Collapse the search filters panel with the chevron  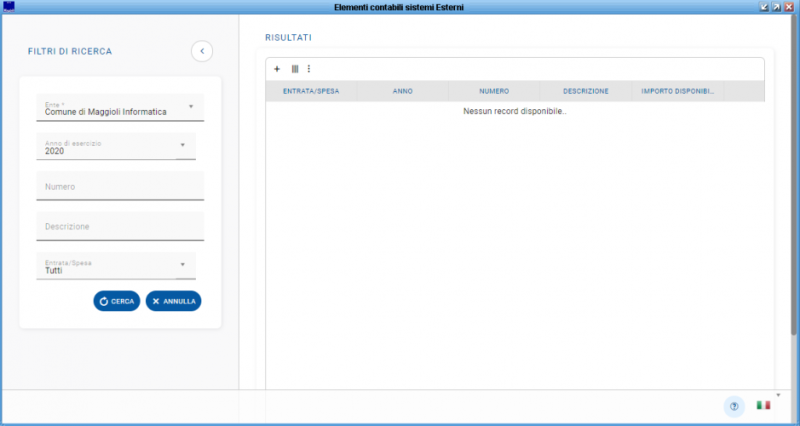[x=202, y=51]
